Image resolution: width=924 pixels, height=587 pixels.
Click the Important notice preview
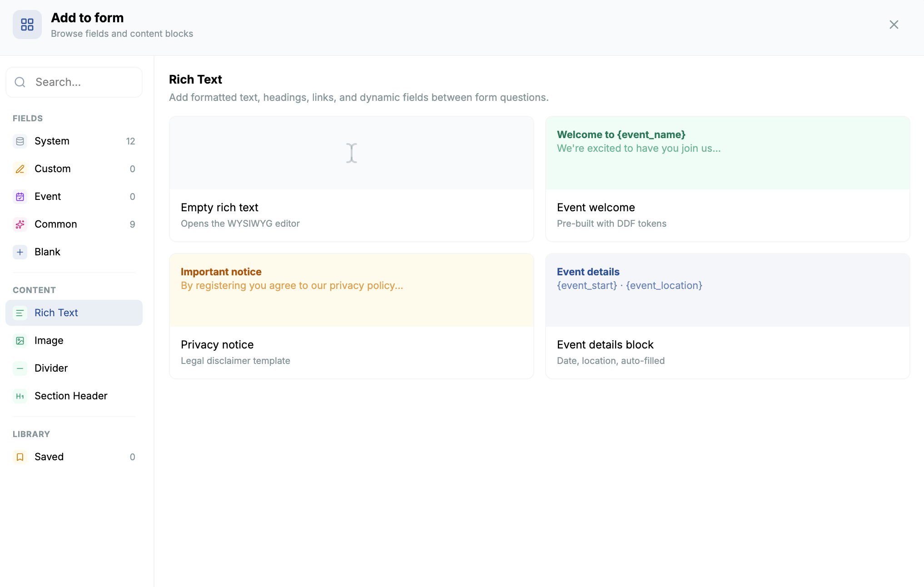click(x=352, y=290)
